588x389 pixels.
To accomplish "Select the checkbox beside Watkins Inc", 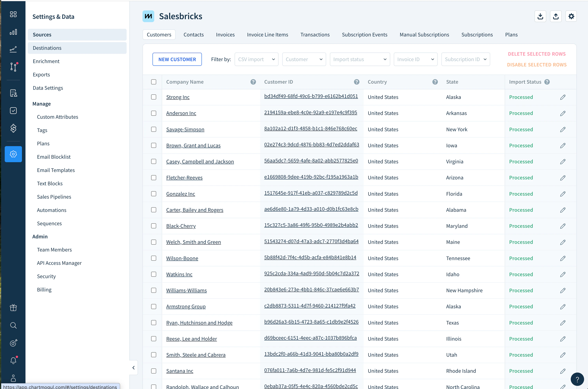I will [x=154, y=274].
